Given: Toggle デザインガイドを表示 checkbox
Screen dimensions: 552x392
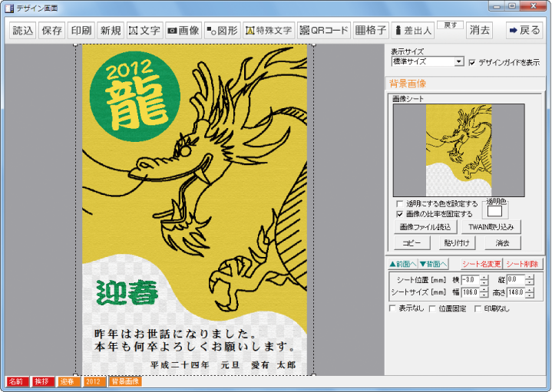Looking at the screenshot, I should pos(472,62).
